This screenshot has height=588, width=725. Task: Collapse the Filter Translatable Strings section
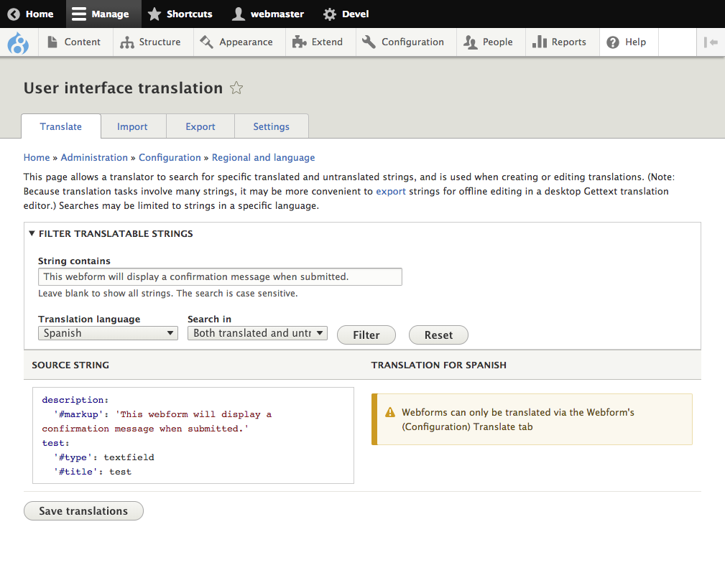[111, 233]
